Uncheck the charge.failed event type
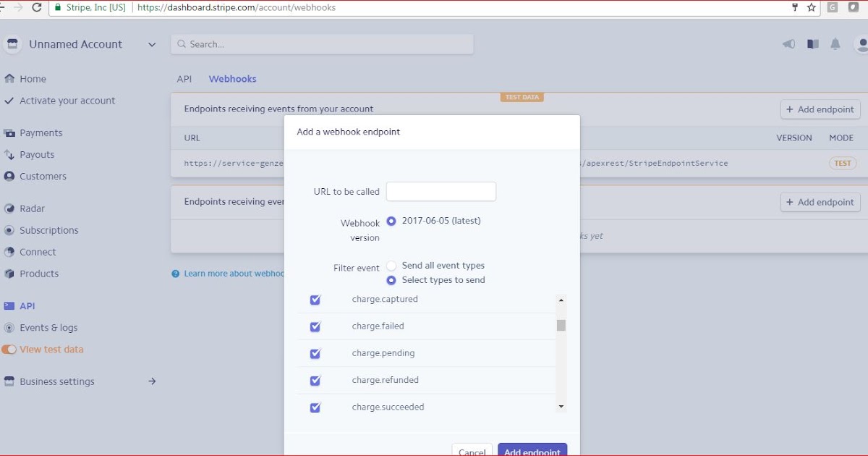Viewport: 868px width, 456px height. point(315,326)
